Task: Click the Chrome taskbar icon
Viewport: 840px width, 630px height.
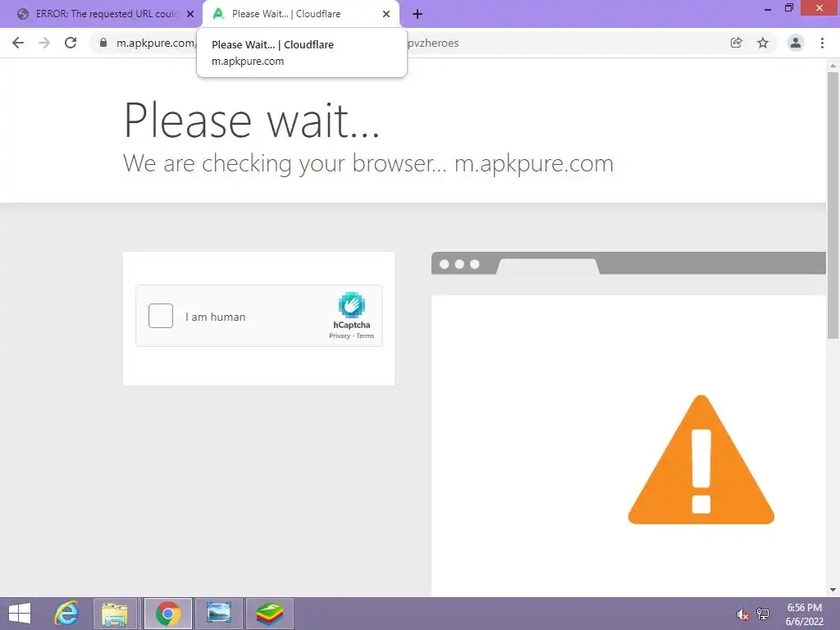Action: tap(167, 614)
